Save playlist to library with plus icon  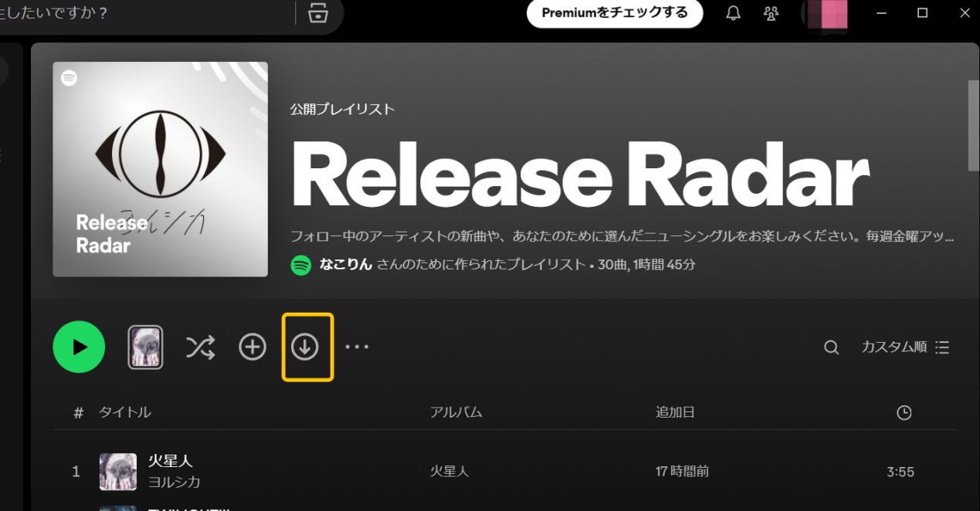[x=252, y=347]
